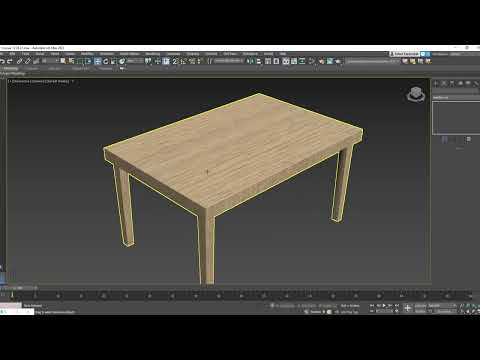
Task: Click the Render Production teapot icon
Action: pyautogui.click(x=338, y=61)
